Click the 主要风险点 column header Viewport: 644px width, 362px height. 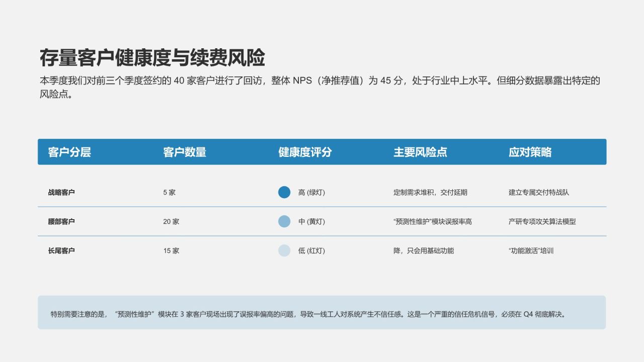pos(420,152)
